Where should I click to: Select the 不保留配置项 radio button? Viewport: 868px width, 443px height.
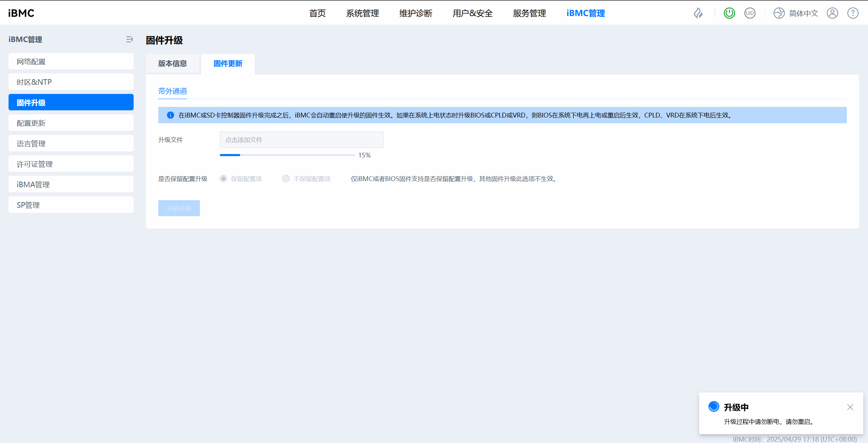286,179
